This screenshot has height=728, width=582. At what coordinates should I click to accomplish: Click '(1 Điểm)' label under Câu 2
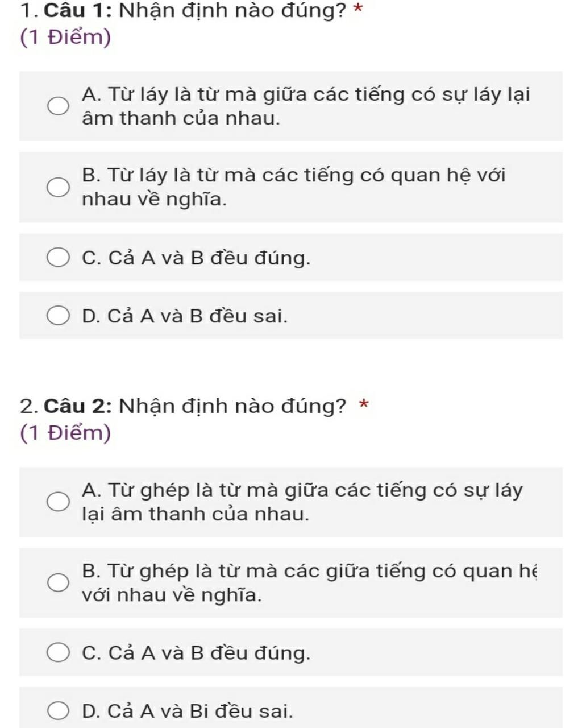[65, 433]
